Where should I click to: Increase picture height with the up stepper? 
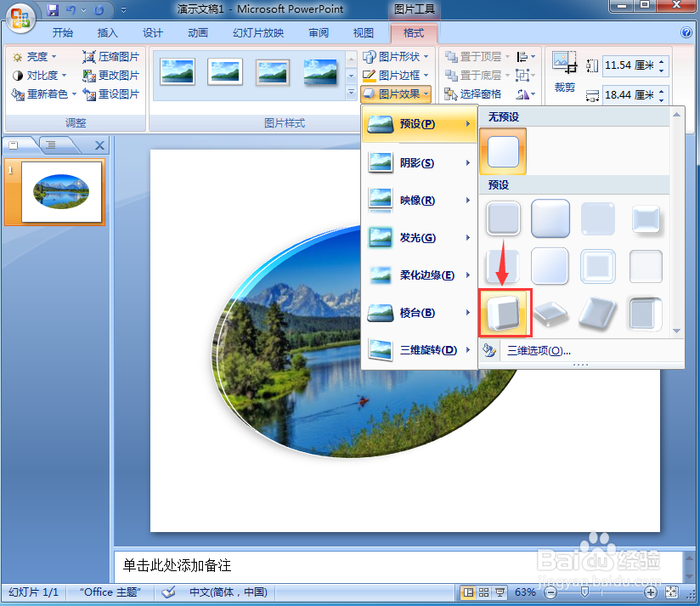(x=662, y=62)
